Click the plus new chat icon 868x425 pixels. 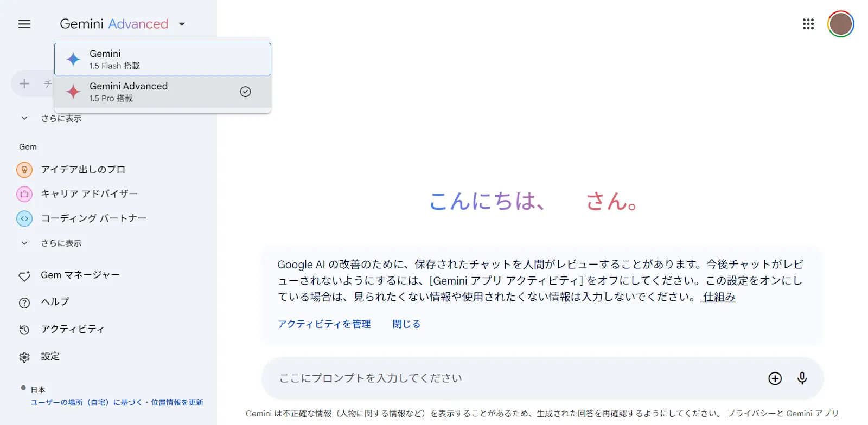(24, 83)
